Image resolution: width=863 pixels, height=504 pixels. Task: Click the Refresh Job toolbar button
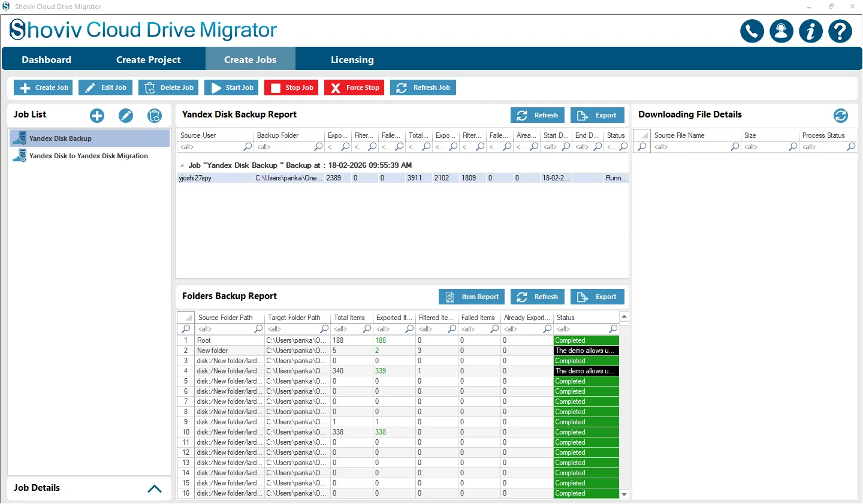coord(423,88)
